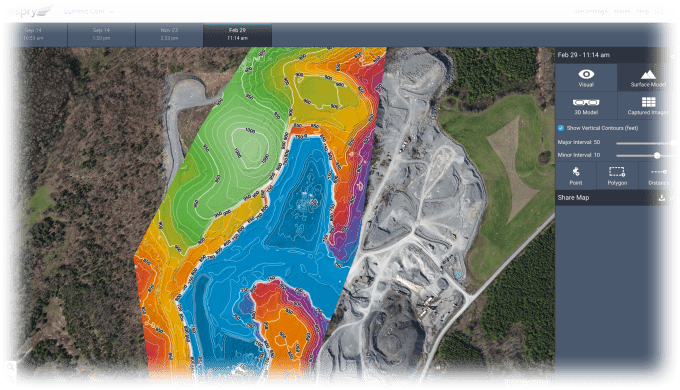Select the Feb 29 11:14 am flight tab
Viewport: 680px width, 390px height.
coord(237,34)
